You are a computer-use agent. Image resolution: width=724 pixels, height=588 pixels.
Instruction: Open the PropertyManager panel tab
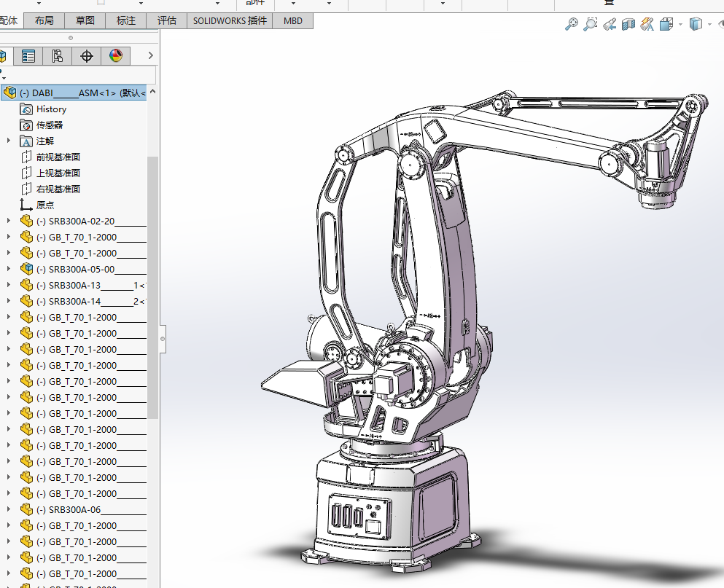[x=28, y=56]
